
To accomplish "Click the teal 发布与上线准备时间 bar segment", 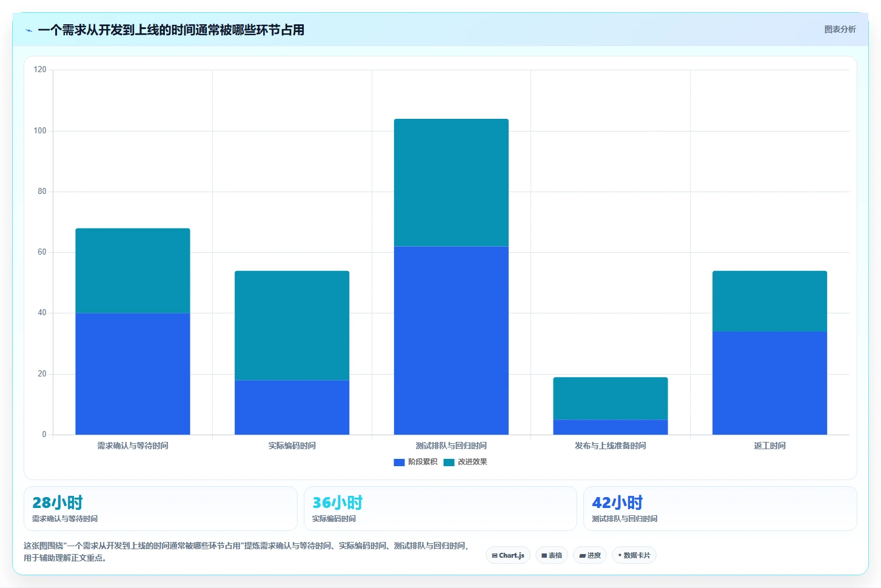I will click(611, 398).
